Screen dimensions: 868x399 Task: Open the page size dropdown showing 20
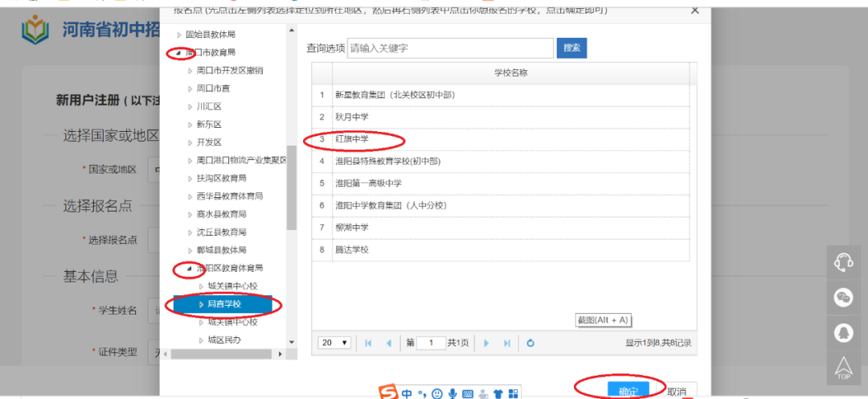pos(334,343)
